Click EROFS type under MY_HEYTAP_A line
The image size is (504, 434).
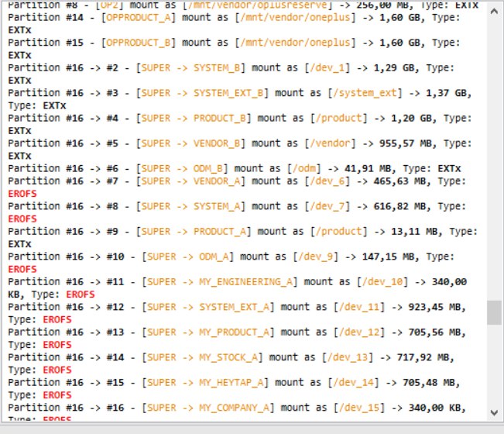click(x=57, y=394)
